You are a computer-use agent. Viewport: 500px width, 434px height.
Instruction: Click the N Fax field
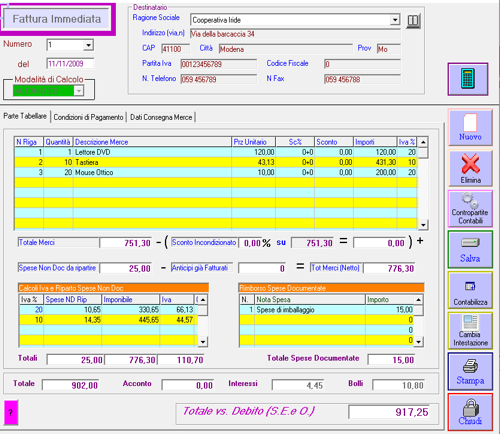point(362,79)
